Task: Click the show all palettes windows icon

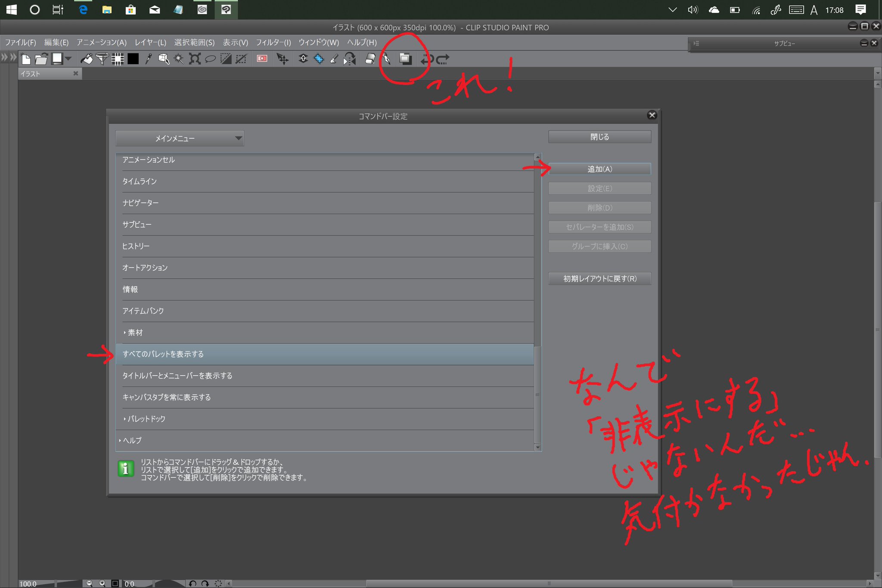Action: point(405,59)
